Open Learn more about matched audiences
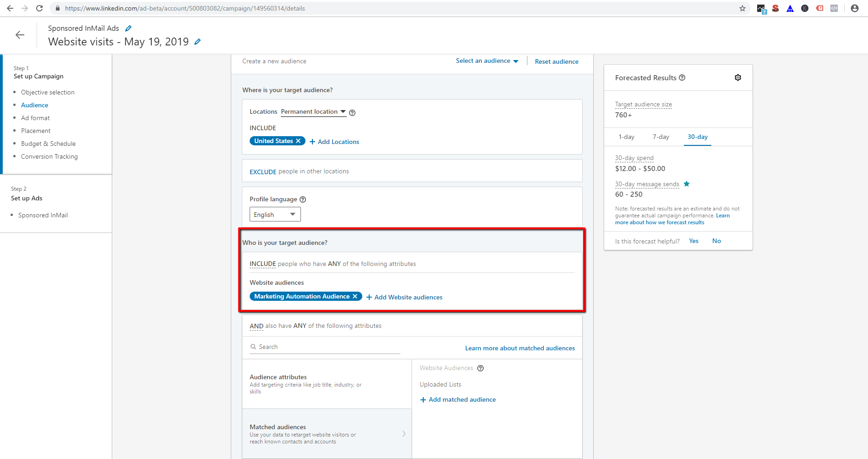Screen dimensions: 868x459 pyautogui.click(x=520, y=348)
